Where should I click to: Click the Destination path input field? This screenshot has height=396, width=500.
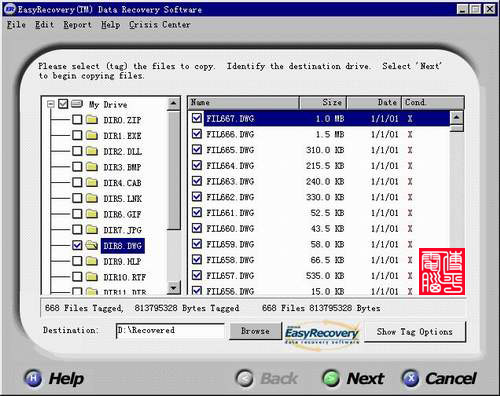click(x=170, y=331)
